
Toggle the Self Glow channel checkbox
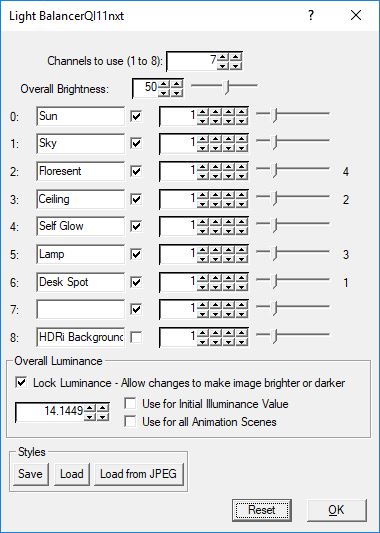pos(136,226)
